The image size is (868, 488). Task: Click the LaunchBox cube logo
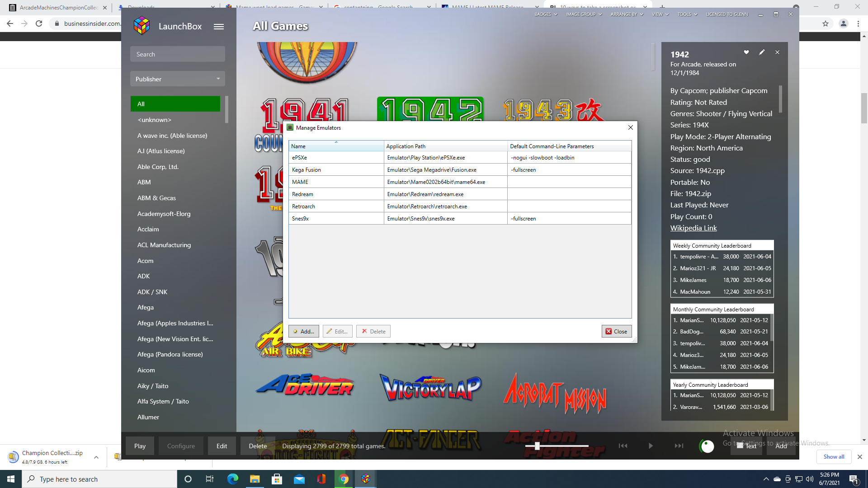pos(142,26)
